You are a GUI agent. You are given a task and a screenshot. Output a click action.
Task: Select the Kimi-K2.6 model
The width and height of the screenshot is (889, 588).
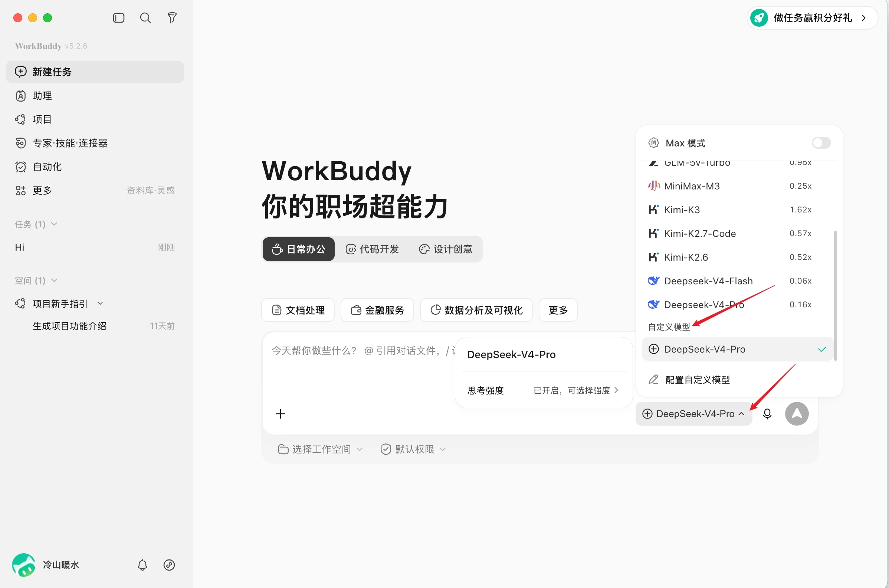coord(738,257)
